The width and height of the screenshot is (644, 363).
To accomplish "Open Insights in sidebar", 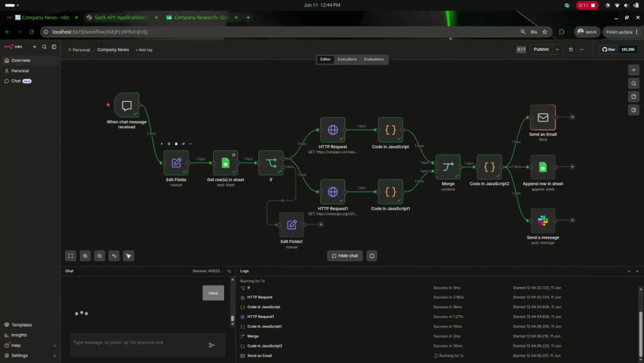I will (30, 335).
